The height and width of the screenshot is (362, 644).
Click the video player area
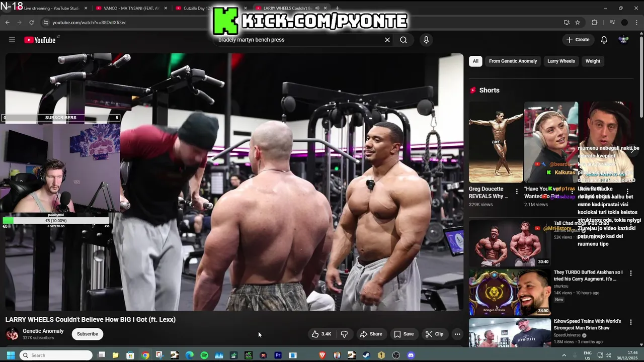(x=234, y=182)
